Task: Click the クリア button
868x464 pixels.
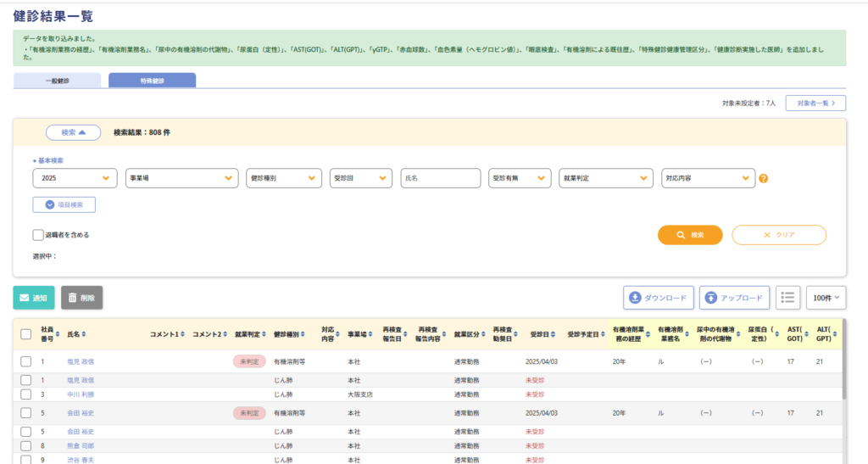Action: (779, 235)
